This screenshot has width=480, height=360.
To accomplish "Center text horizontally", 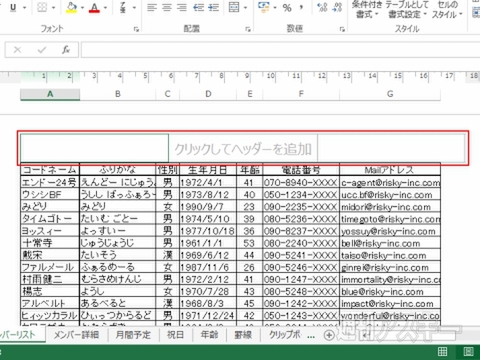I will pyautogui.click(x=167, y=7).
